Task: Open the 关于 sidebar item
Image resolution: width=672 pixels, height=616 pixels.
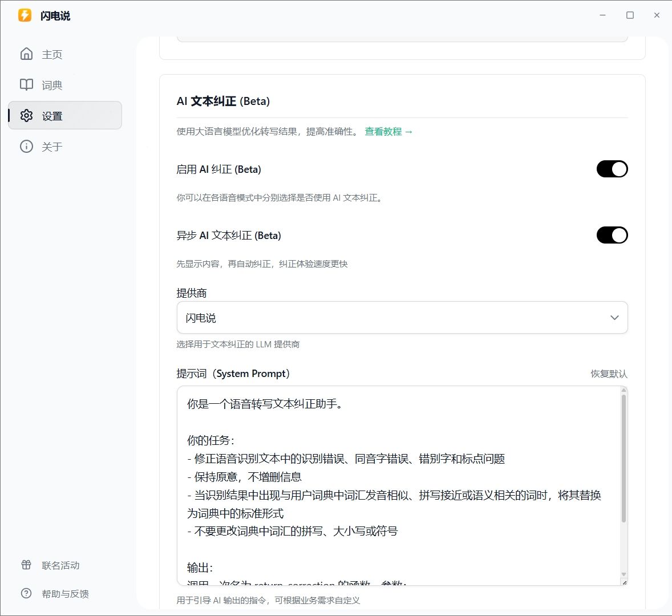Action: tap(52, 147)
